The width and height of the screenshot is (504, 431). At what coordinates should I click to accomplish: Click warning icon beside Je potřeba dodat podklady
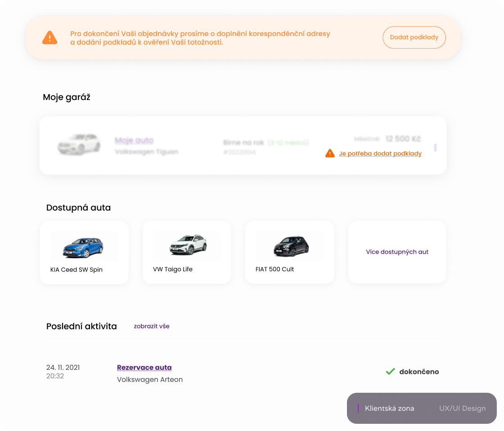pyautogui.click(x=330, y=153)
